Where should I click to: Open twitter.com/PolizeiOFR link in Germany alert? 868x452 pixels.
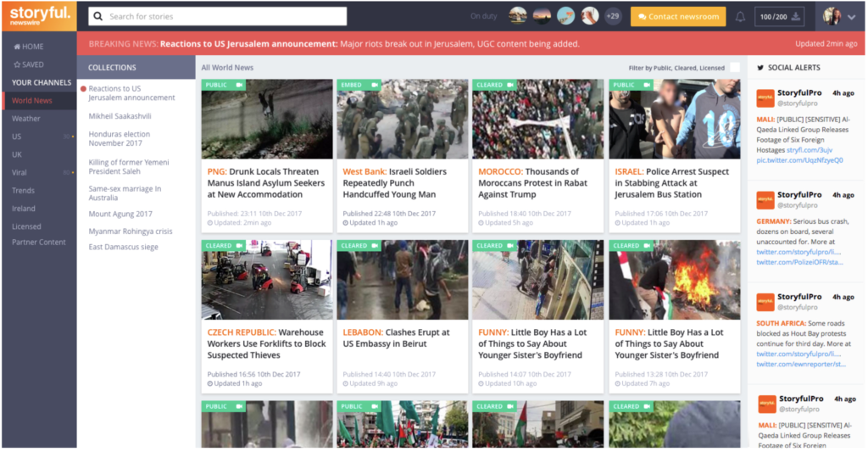tap(800, 262)
